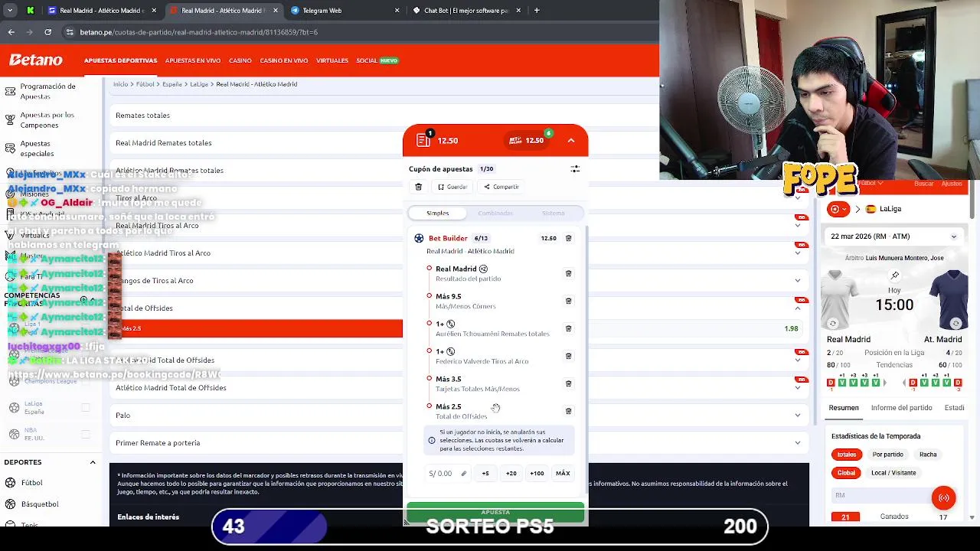Click the browser address bar URL
The image size is (980, 551).
coord(199,32)
